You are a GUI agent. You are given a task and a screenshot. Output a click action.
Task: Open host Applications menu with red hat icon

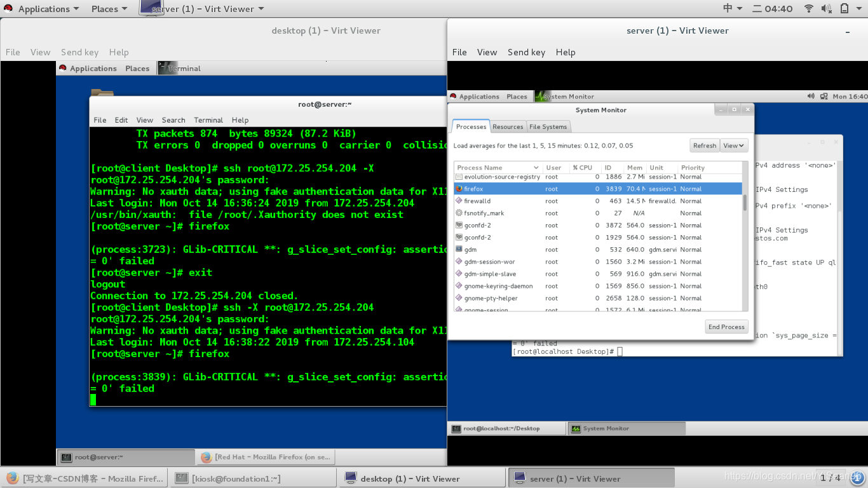point(41,9)
